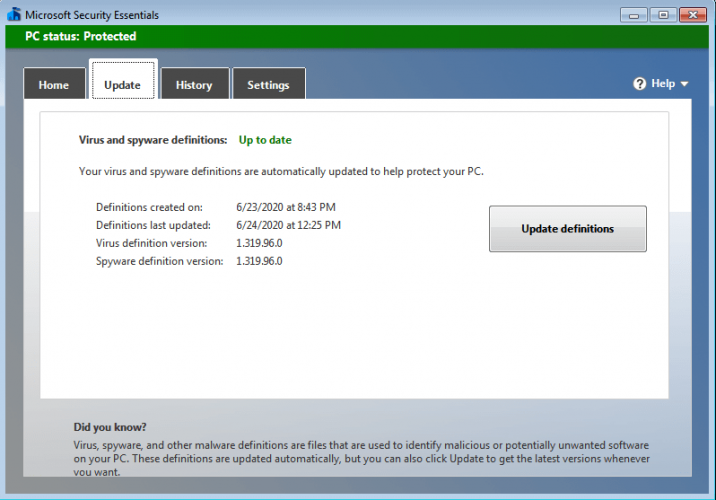Click the spyware definition version 1.319.96.0
716x500 pixels.
pyautogui.click(x=259, y=261)
